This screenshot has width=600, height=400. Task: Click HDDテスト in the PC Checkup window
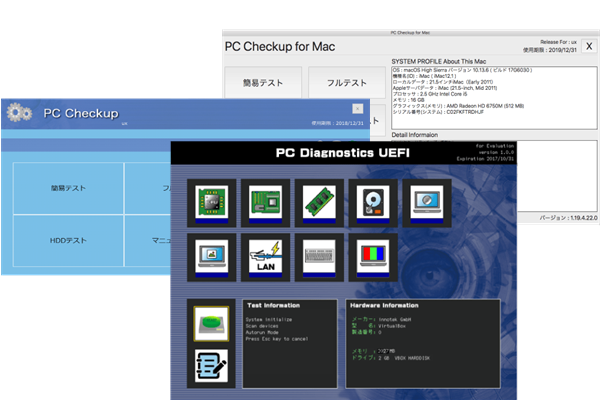pyautogui.click(x=68, y=240)
